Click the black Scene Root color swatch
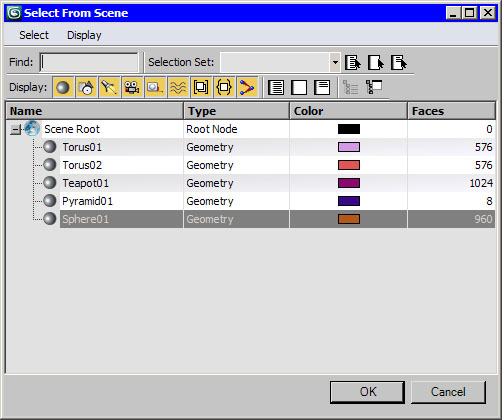The height and width of the screenshot is (420, 502). point(349,129)
